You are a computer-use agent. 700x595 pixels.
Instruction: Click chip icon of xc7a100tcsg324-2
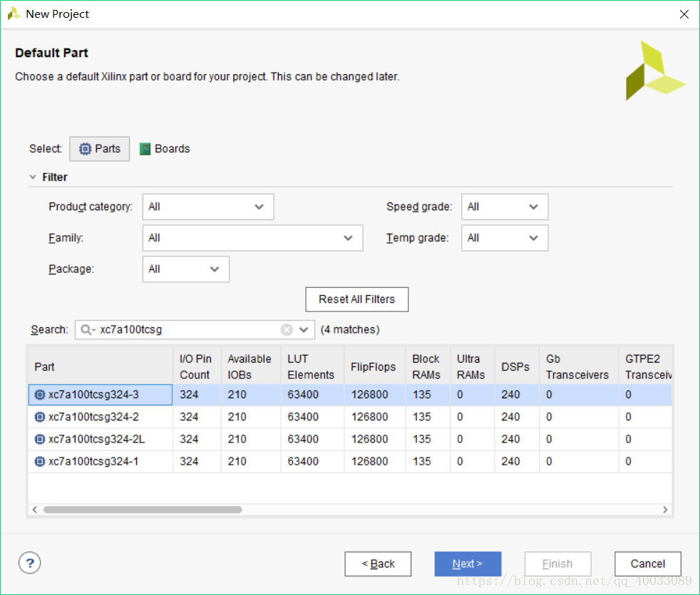coord(40,417)
